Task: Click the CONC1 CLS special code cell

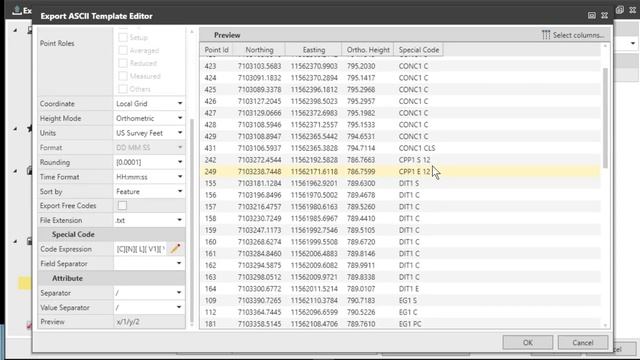Action: [417, 148]
